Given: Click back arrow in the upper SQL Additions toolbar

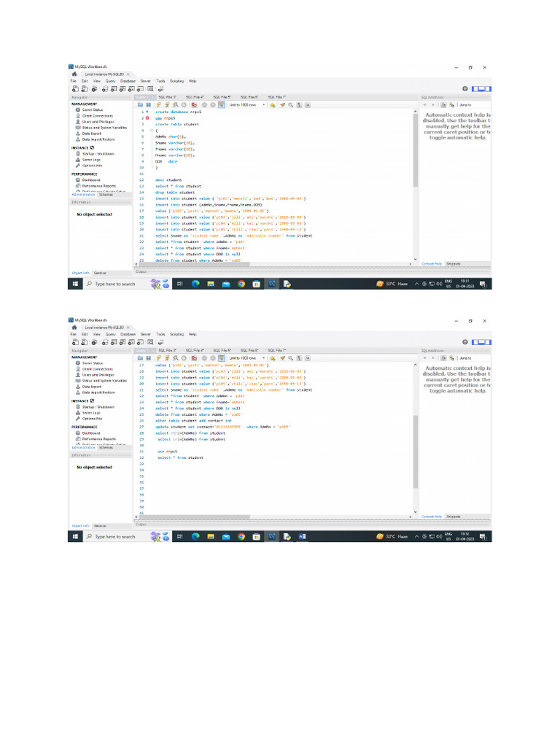Looking at the screenshot, I should tap(425, 105).
